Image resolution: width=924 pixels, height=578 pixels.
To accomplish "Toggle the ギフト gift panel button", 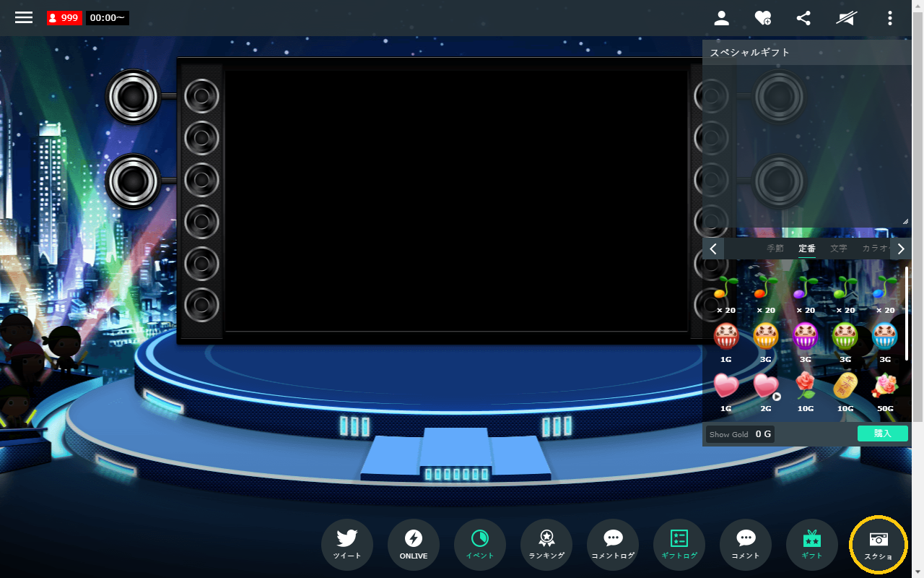I will coord(812,545).
